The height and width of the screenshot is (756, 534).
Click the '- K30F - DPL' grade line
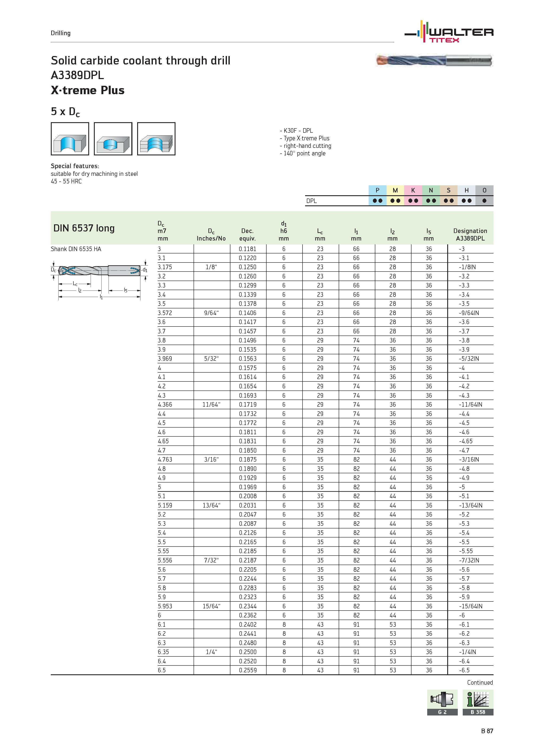point(296,131)
